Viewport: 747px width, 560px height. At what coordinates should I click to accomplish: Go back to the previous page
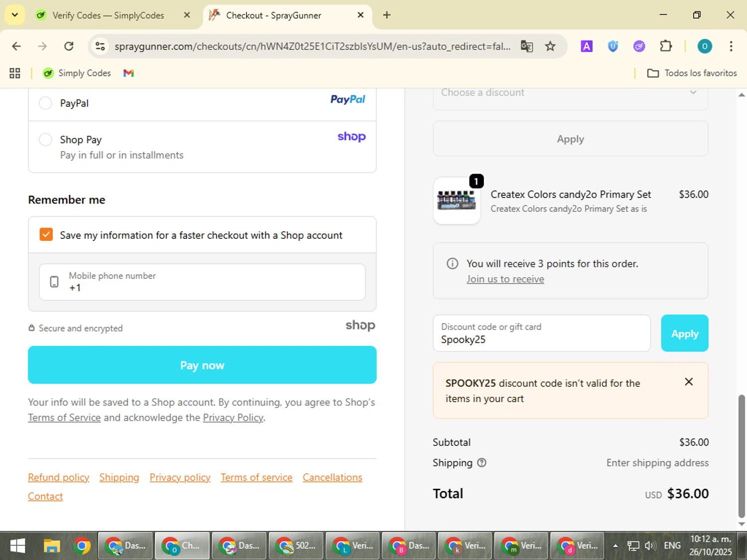(x=16, y=46)
